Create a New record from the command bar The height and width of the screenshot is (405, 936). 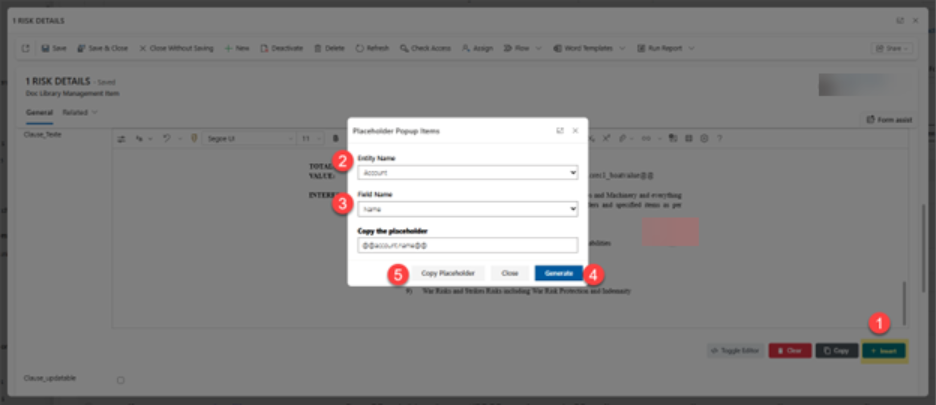coord(237,48)
